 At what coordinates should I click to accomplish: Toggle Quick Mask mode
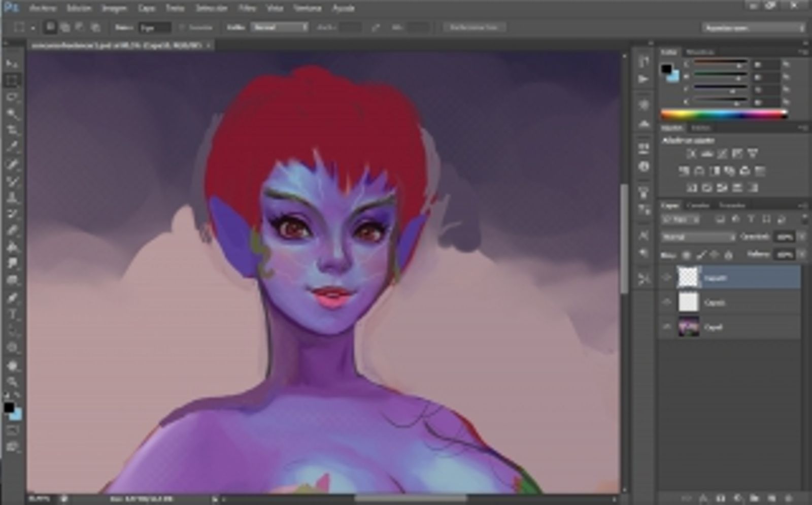12,431
